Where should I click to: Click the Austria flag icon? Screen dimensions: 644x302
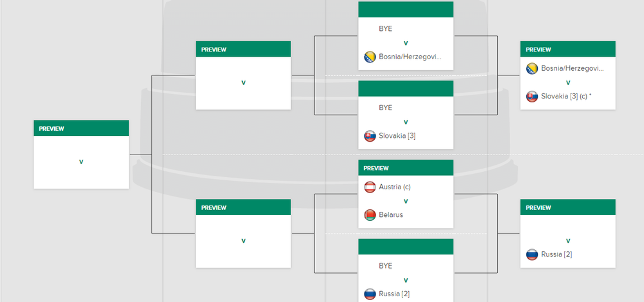[x=370, y=187]
